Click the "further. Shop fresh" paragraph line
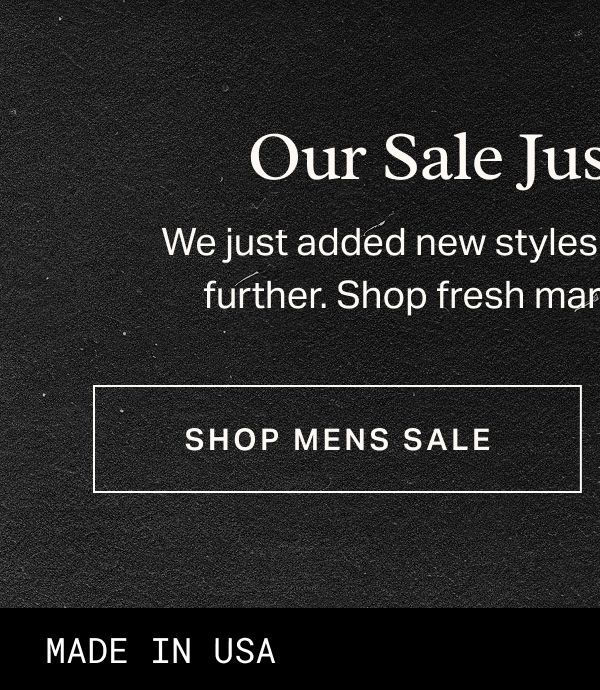 tap(364, 295)
